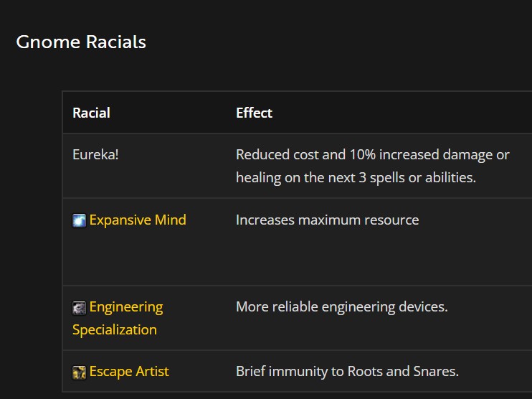Open the Expansive Mind link
The height and width of the screenshot is (399, 532).
click(x=138, y=220)
